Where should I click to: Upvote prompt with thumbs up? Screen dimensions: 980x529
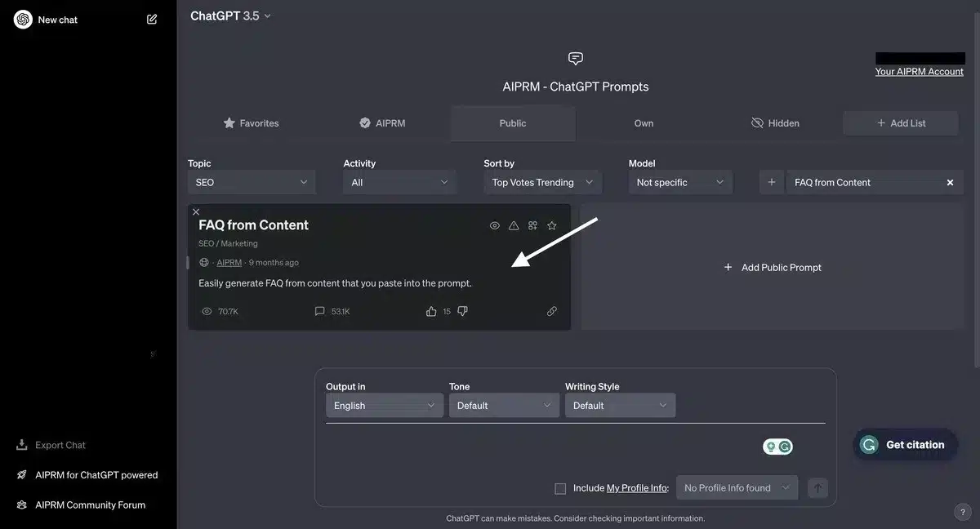[x=431, y=311]
